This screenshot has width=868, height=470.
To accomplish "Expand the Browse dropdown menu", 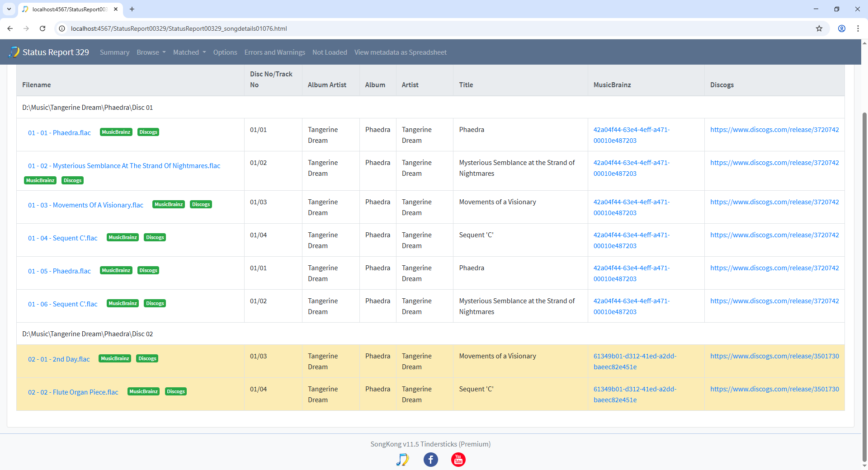I will tap(151, 52).
